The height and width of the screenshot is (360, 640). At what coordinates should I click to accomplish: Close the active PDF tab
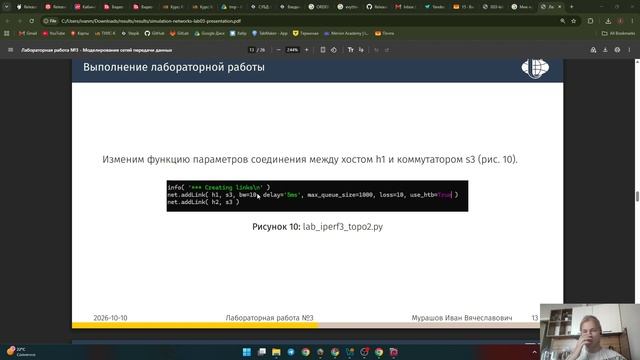(560, 7)
